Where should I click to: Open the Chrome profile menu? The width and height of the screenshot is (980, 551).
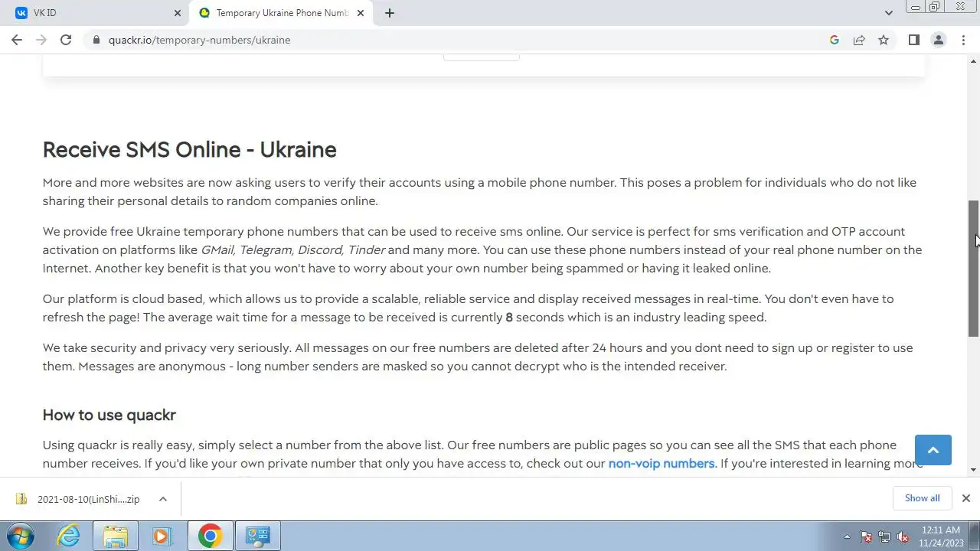click(x=939, y=40)
